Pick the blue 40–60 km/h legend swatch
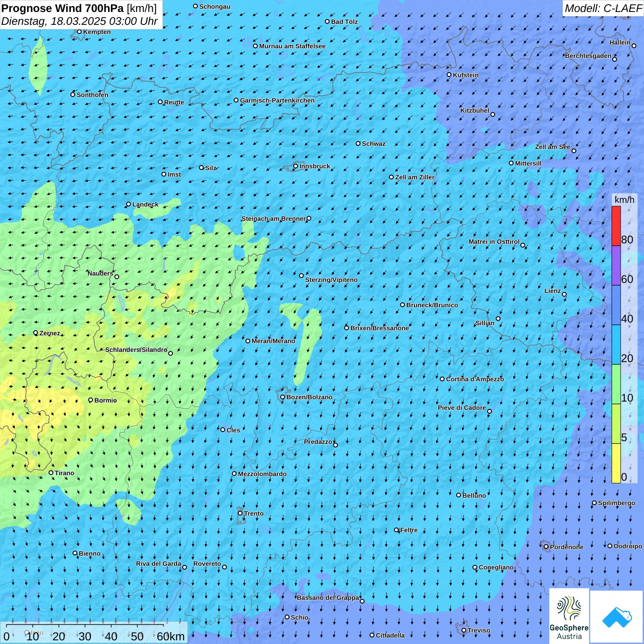This screenshot has width=644, height=644. coord(616,305)
